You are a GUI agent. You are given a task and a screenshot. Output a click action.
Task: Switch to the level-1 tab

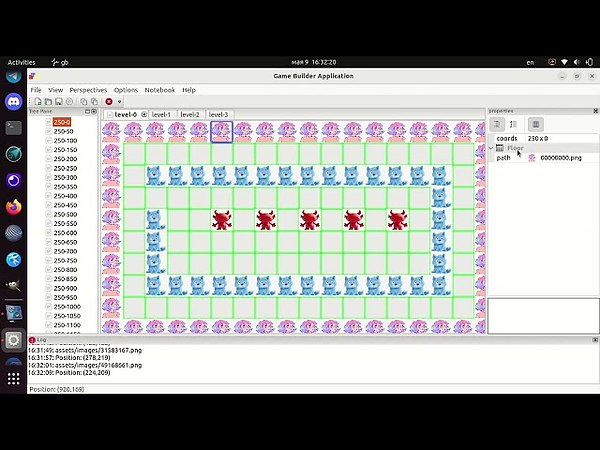pos(161,114)
